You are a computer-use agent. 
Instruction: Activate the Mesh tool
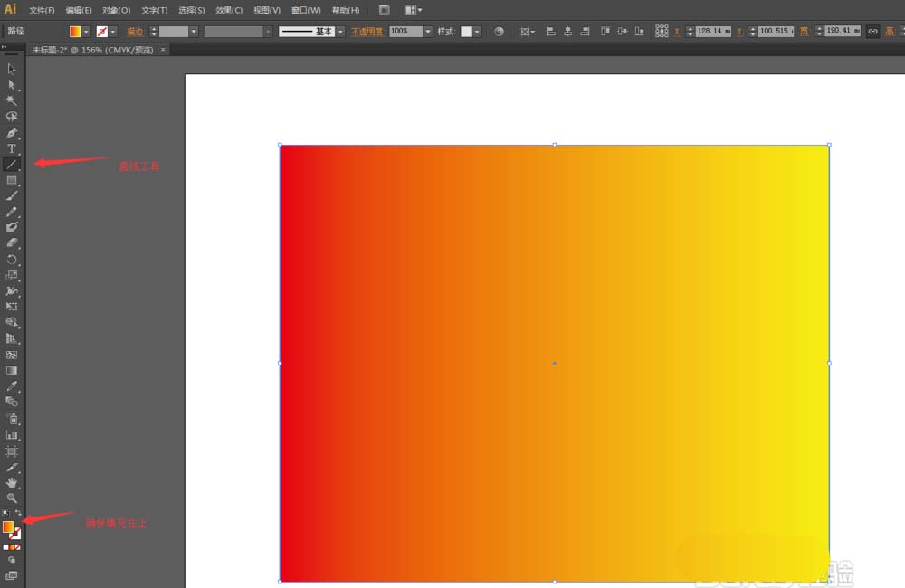tap(12, 355)
